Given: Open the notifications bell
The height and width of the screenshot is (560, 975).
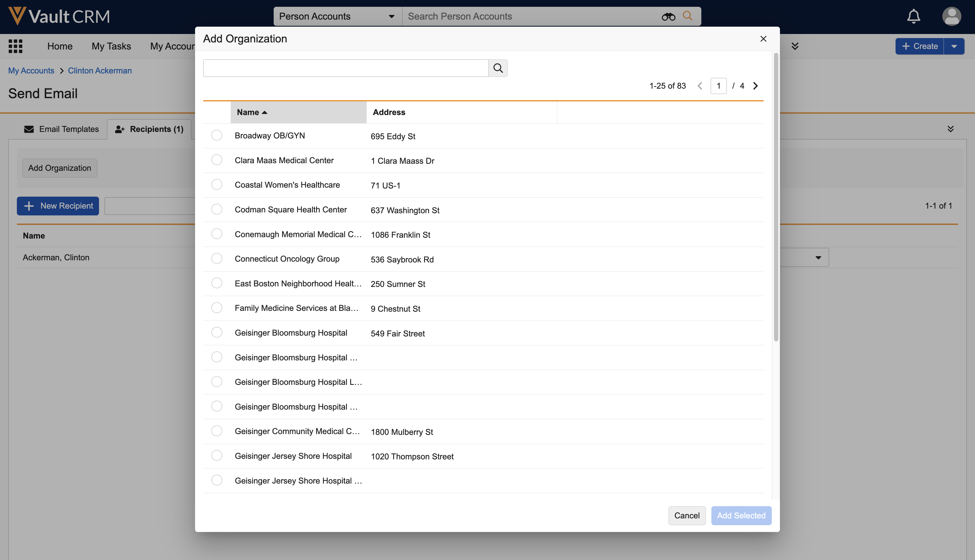Looking at the screenshot, I should click(914, 17).
